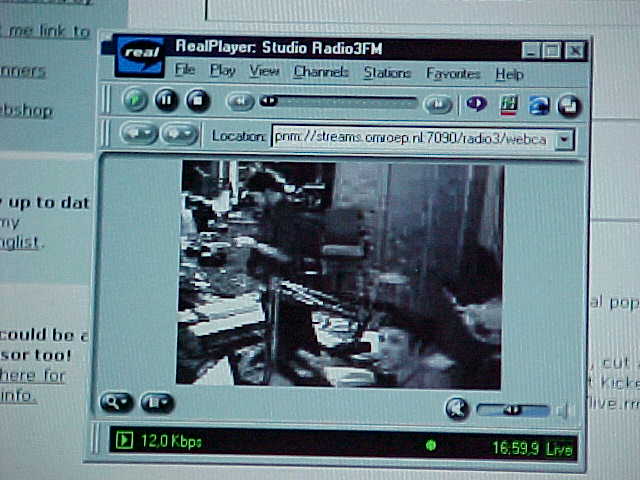The image size is (640, 480).
Task: Click the webcam video image
Action: [x=340, y=274]
